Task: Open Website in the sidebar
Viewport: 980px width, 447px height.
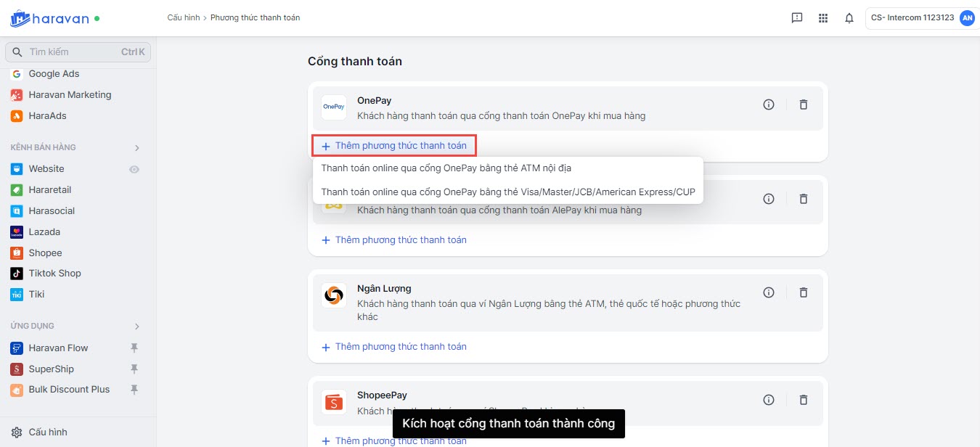Action: click(x=46, y=169)
